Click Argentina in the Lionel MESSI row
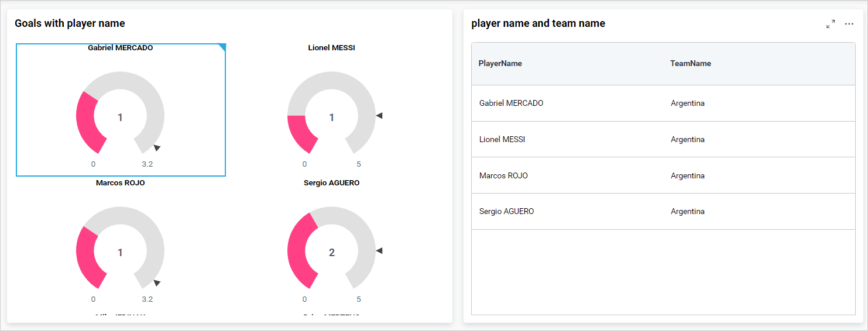Screen dimensions: 868x331 688,140
